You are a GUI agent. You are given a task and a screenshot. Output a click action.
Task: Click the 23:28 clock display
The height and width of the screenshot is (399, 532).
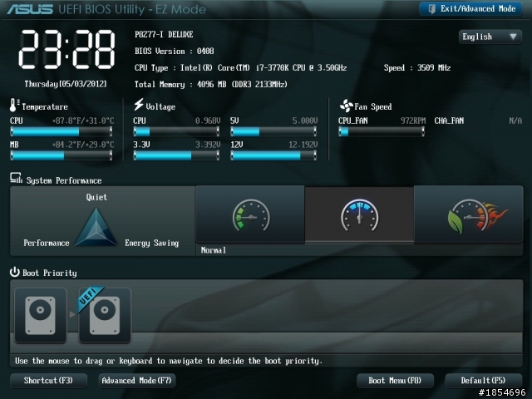coord(66,50)
